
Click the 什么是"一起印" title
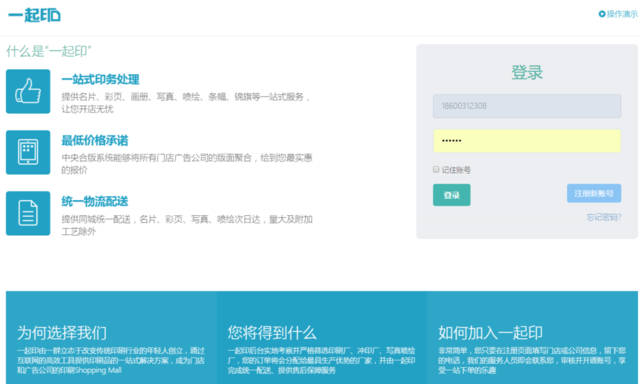49,51
